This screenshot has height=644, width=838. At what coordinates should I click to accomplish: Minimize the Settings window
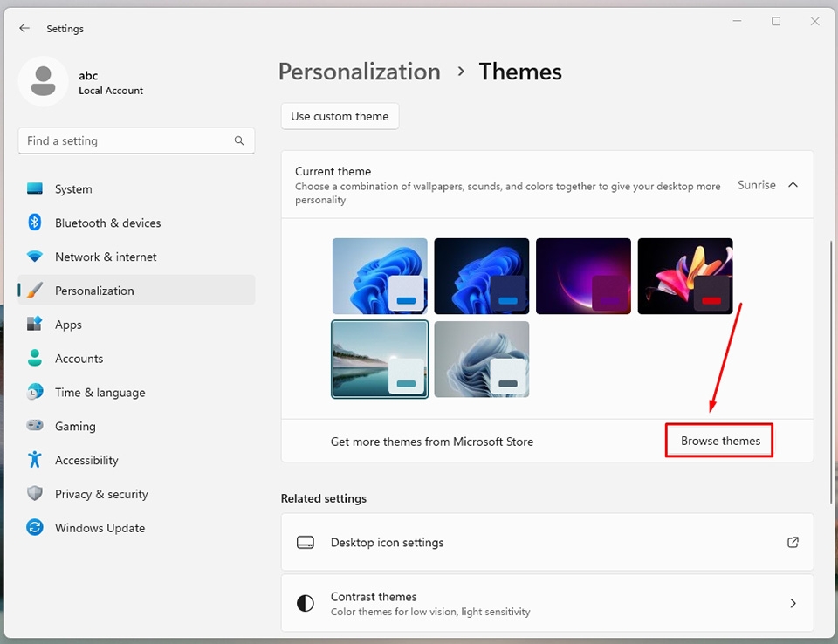(x=737, y=21)
